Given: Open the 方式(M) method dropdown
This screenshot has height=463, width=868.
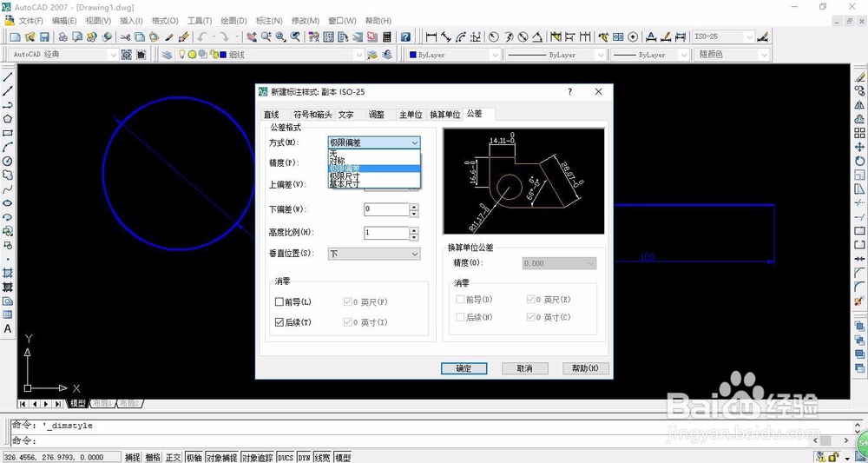Looking at the screenshot, I should click(x=374, y=142).
